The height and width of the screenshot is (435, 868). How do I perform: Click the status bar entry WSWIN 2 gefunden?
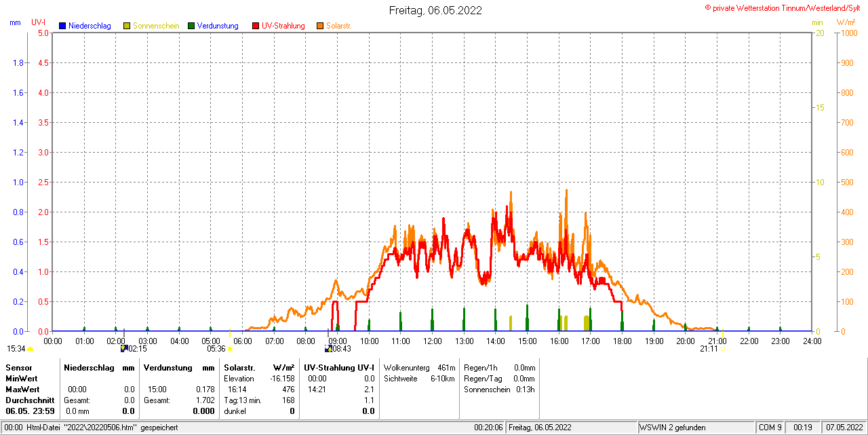tap(673, 428)
